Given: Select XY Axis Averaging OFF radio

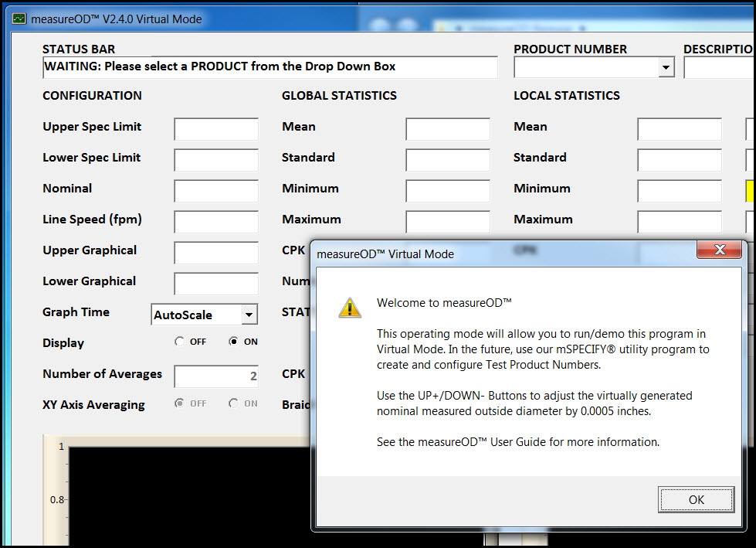Looking at the screenshot, I should pyautogui.click(x=179, y=403).
